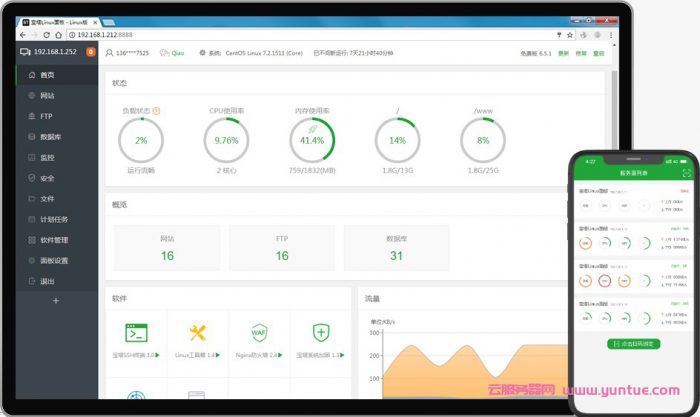
Task: Click the 网站 count 16 tile
Action: pyautogui.click(x=167, y=248)
